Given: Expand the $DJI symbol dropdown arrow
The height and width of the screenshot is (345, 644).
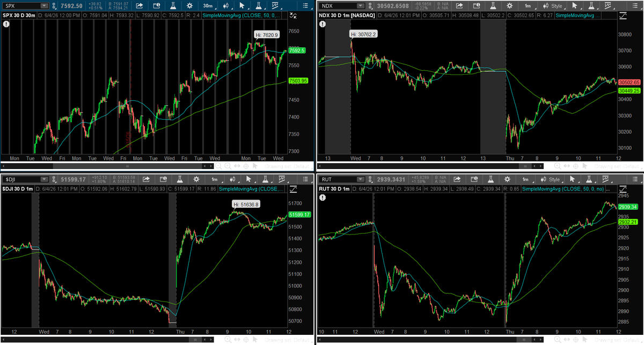Looking at the screenshot, I should pos(45,179).
